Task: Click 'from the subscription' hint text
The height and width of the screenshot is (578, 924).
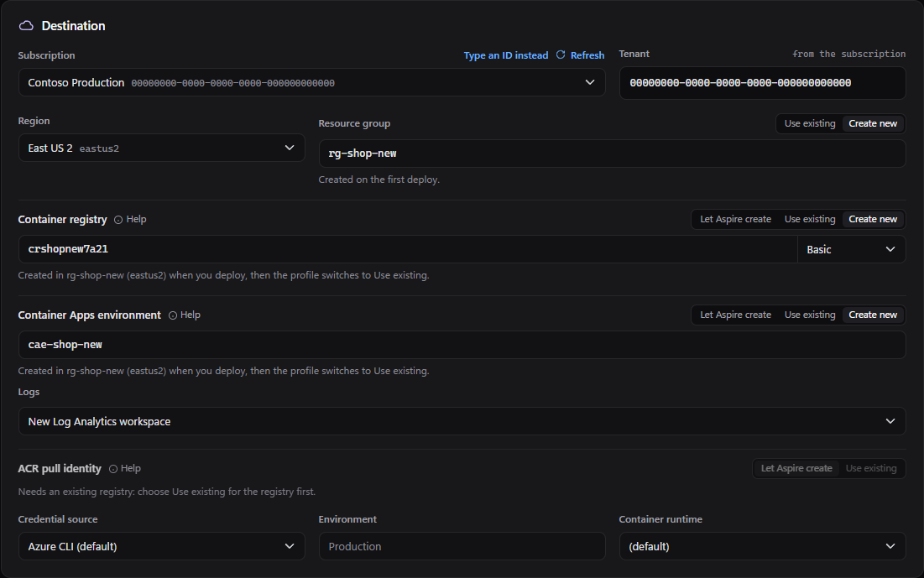Action: tap(848, 54)
